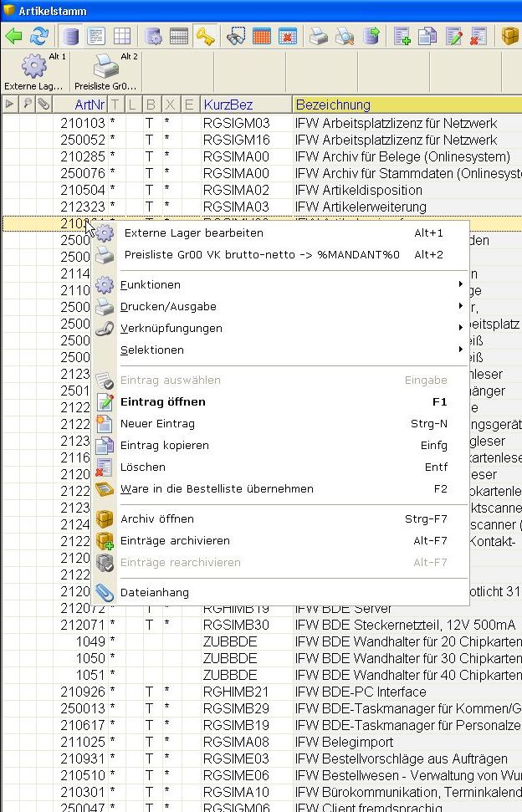522x812 pixels.
Task: Click the Preisliste Gr00 printer button
Action: (105, 71)
